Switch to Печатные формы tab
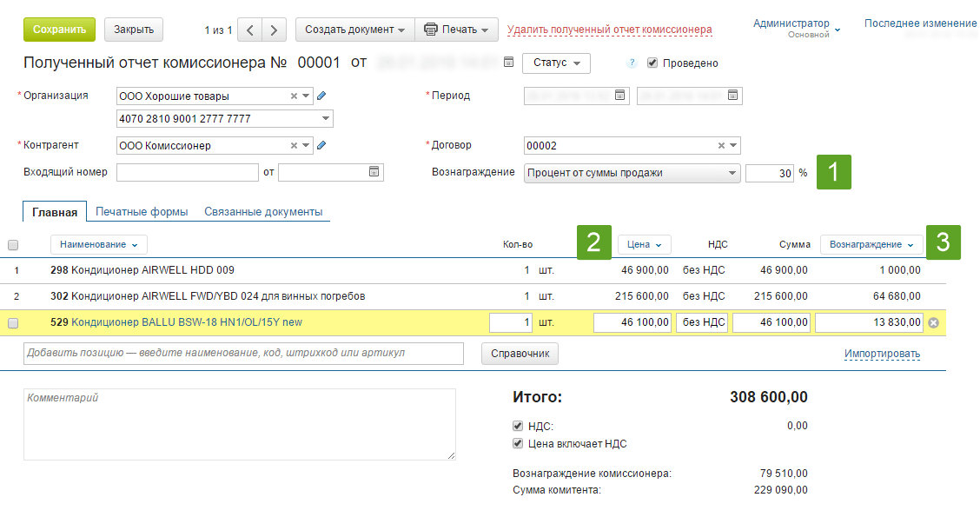The image size is (980, 517). [x=142, y=211]
